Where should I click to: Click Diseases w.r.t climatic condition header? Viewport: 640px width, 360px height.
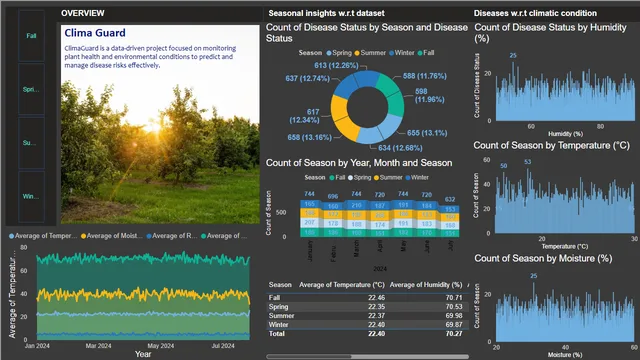(535, 13)
